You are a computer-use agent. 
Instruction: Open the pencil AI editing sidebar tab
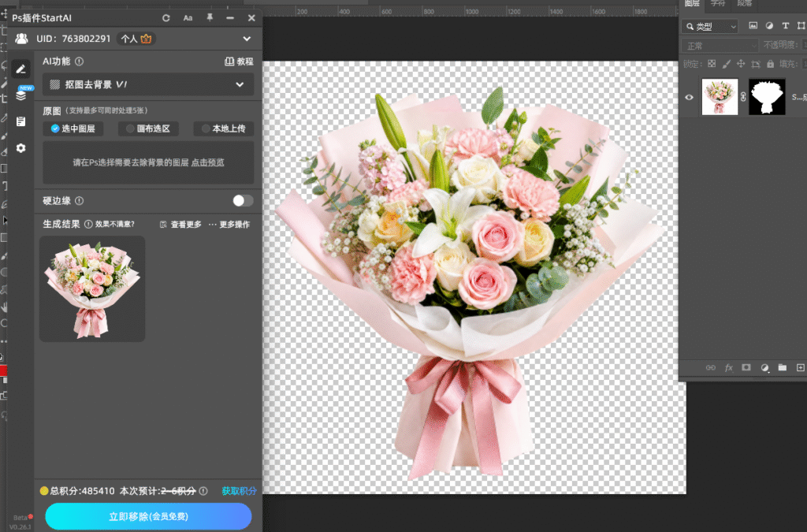coord(20,69)
